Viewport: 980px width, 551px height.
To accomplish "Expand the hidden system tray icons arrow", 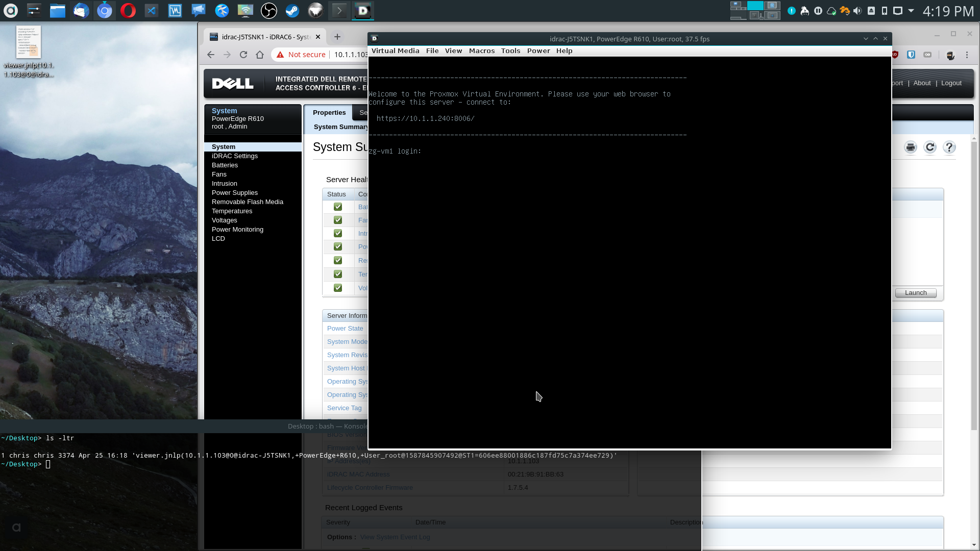I will (x=911, y=11).
